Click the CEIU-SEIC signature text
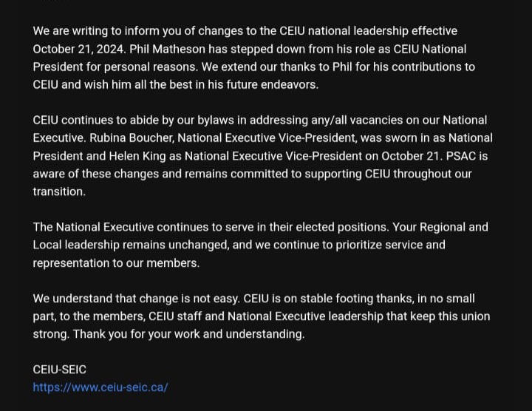Screen dimensions: 532x411 [x=59, y=369]
